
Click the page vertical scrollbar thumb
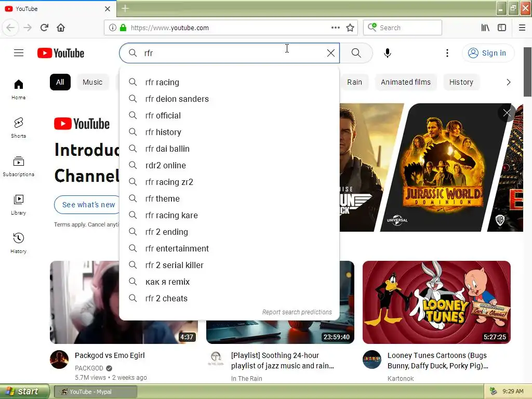(527, 72)
